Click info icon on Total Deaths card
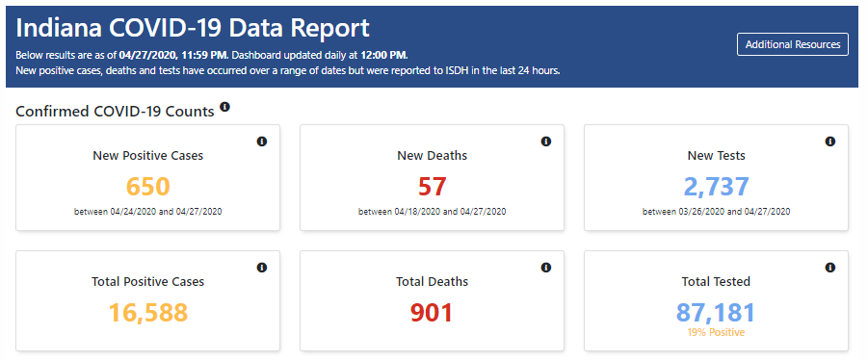The width and height of the screenshot is (868, 360). 546,268
